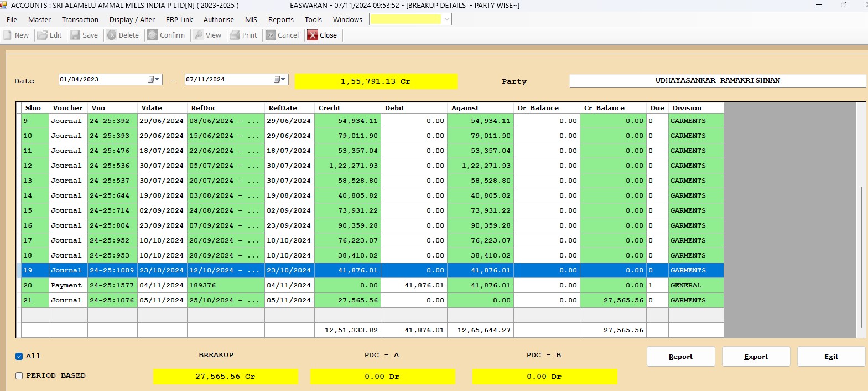Screen dimensions: 868x391
Task: Click the Edit folder icon
Action: click(x=43, y=35)
